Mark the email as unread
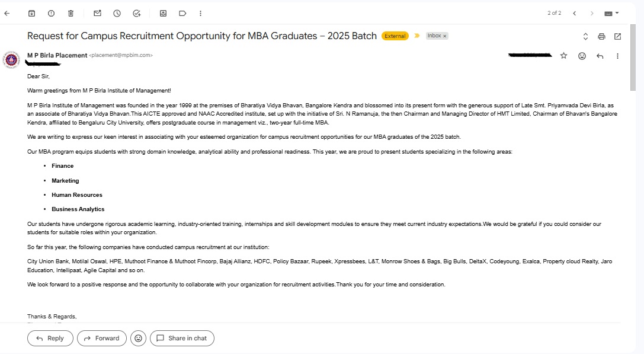This screenshot has height=354, width=644. [x=97, y=14]
